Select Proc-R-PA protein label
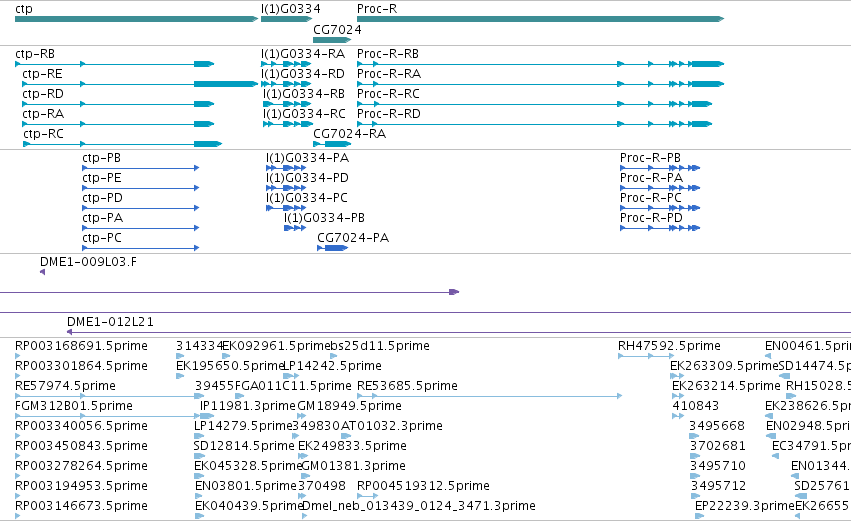This screenshot has width=851, height=521. point(651,178)
